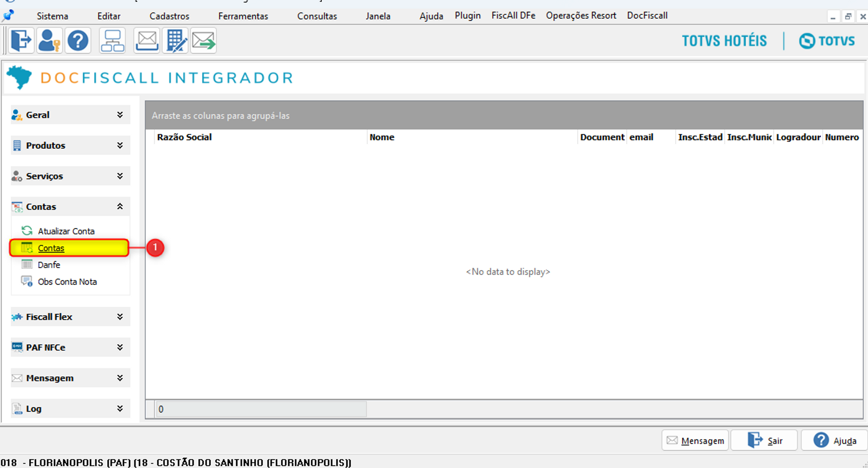This screenshot has width=868, height=468.
Task: Click the question mark help toolbar icon
Action: pyautogui.click(x=78, y=41)
